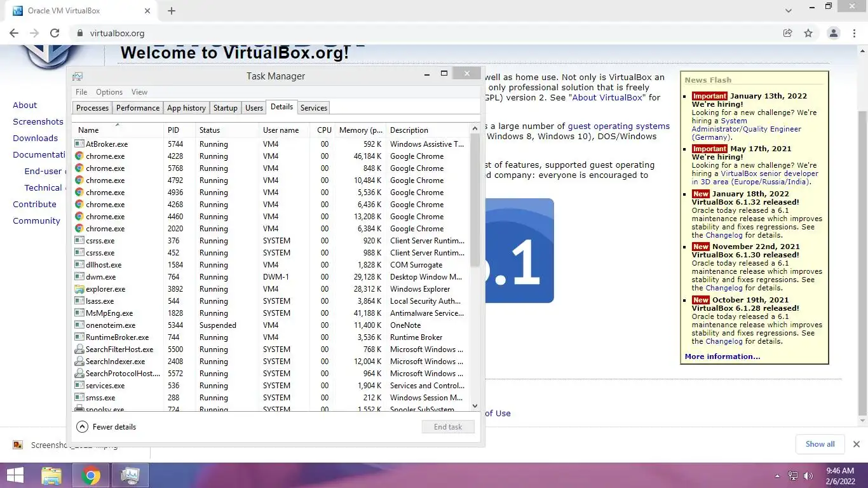Sort by the Status column header
The image size is (868, 488).
(227, 130)
